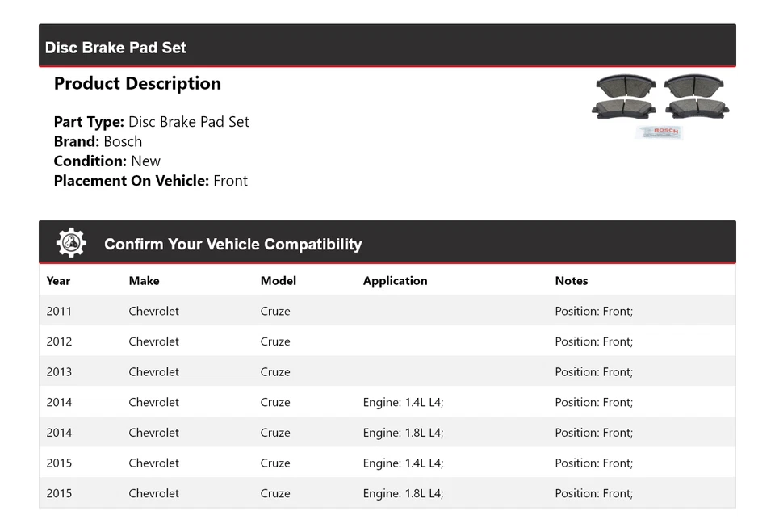Select the 2015 Engine: 1.8L L4 cell
The image size is (775, 532).
[x=403, y=493]
